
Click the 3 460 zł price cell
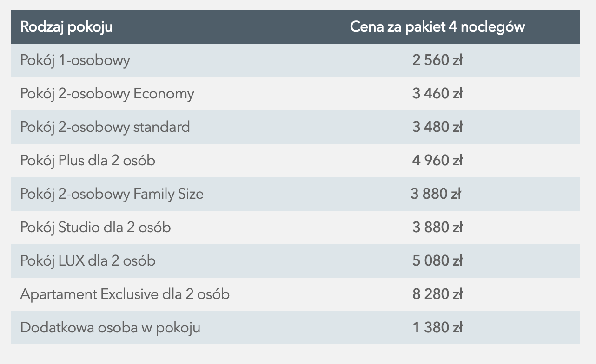coord(437,94)
